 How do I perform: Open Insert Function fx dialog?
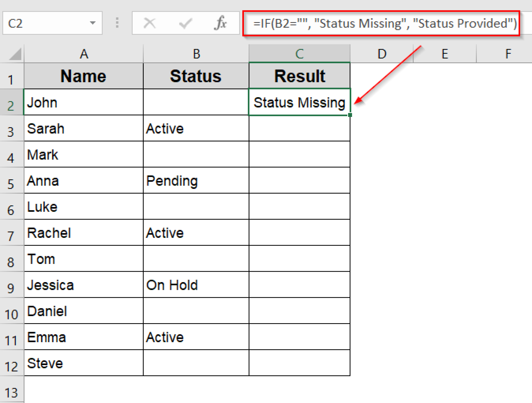(x=221, y=23)
